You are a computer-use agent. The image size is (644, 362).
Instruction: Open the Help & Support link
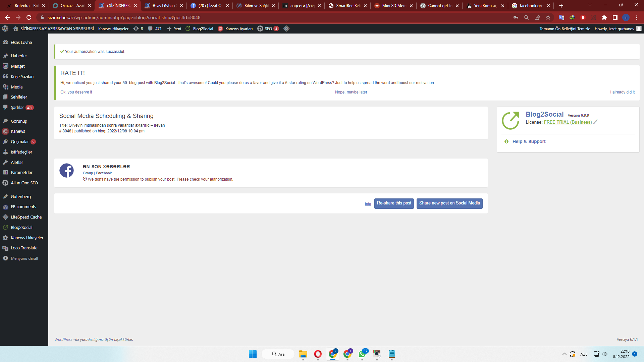[x=529, y=142]
